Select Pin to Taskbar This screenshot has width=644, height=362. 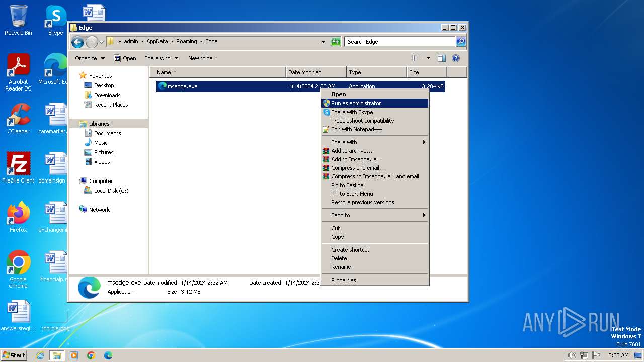[x=375, y=185]
